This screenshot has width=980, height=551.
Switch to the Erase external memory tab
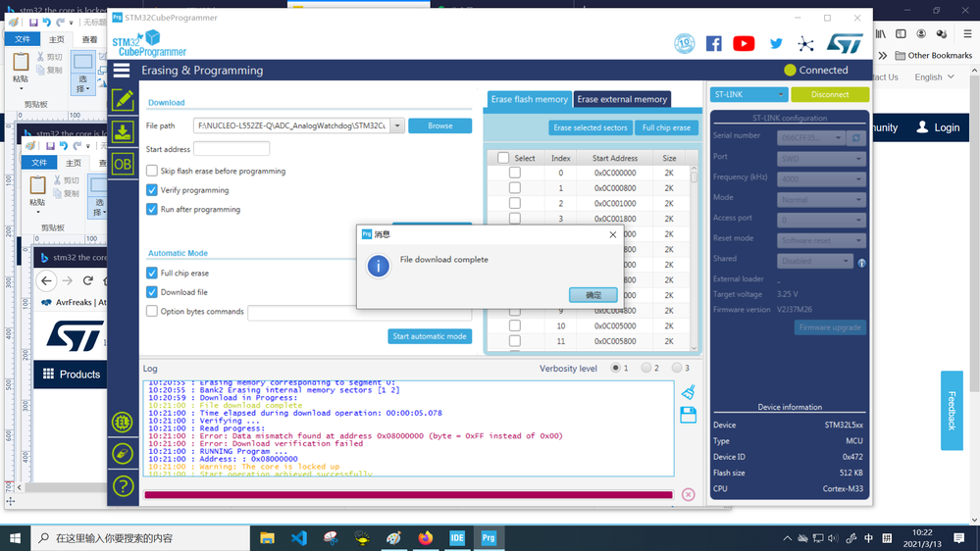tap(622, 99)
